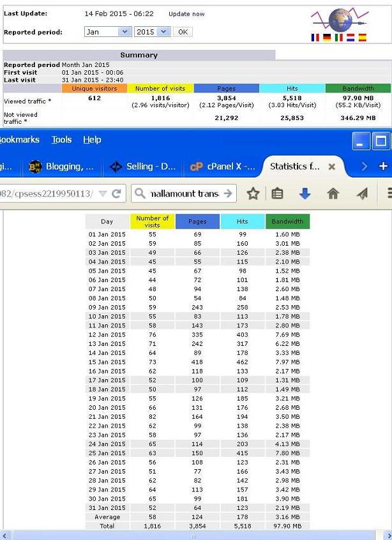The width and height of the screenshot is (392, 540).
Task: Click the Day column header
Action: [107, 221]
